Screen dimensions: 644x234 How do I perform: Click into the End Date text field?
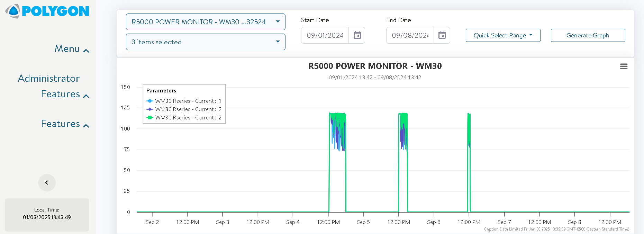tap(410, 35)
